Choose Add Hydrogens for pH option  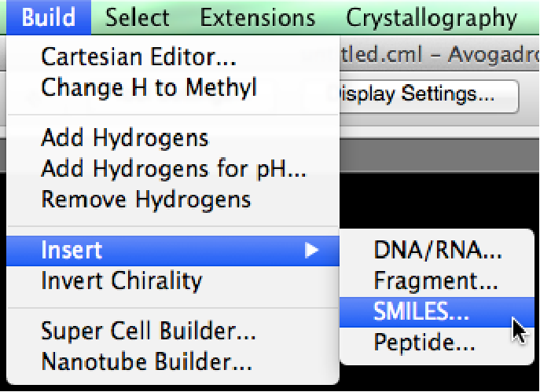[174, 168]
